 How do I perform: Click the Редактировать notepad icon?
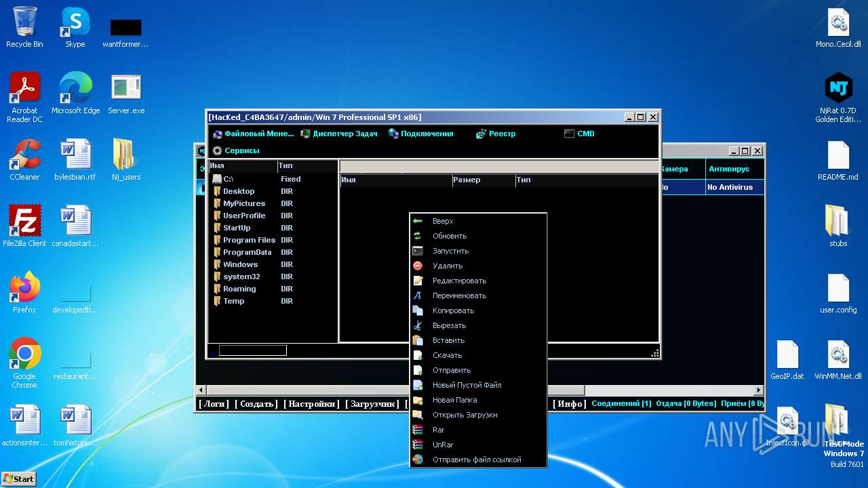coord(418,281)
